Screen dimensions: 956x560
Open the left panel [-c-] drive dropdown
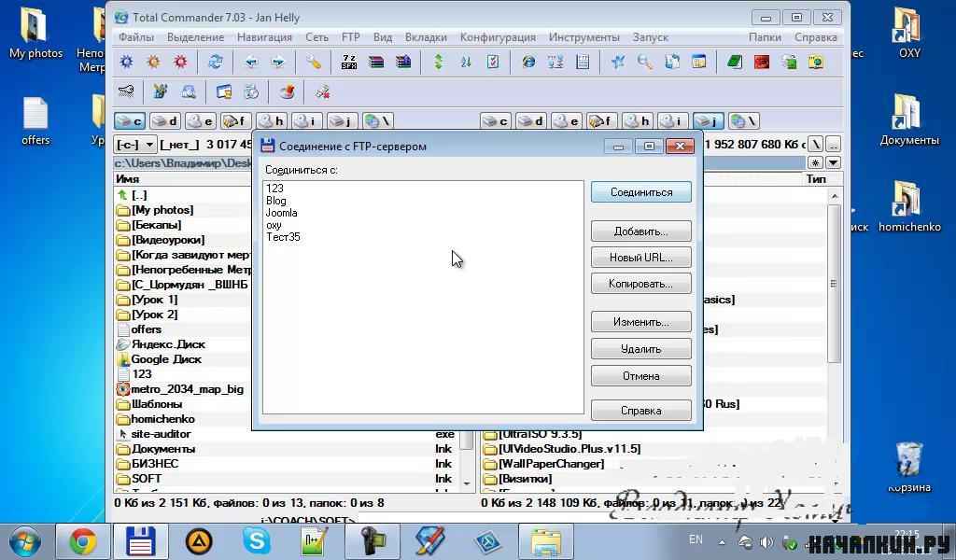point(135,145)
